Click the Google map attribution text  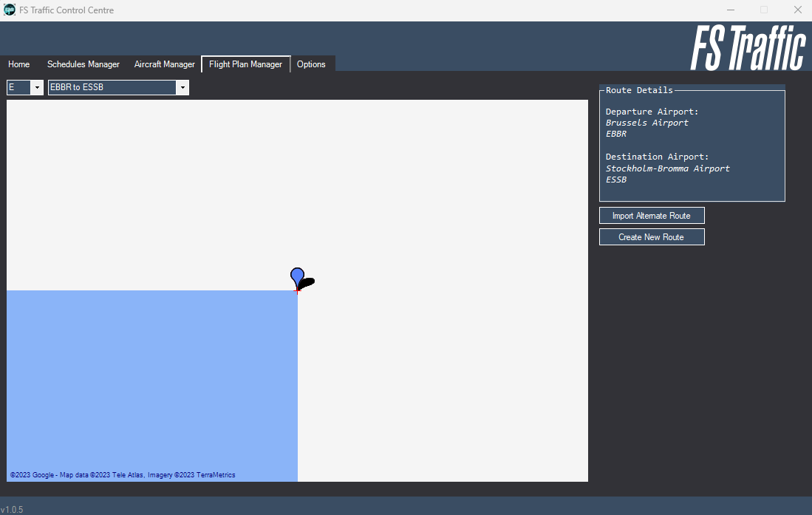pos(118,474)
